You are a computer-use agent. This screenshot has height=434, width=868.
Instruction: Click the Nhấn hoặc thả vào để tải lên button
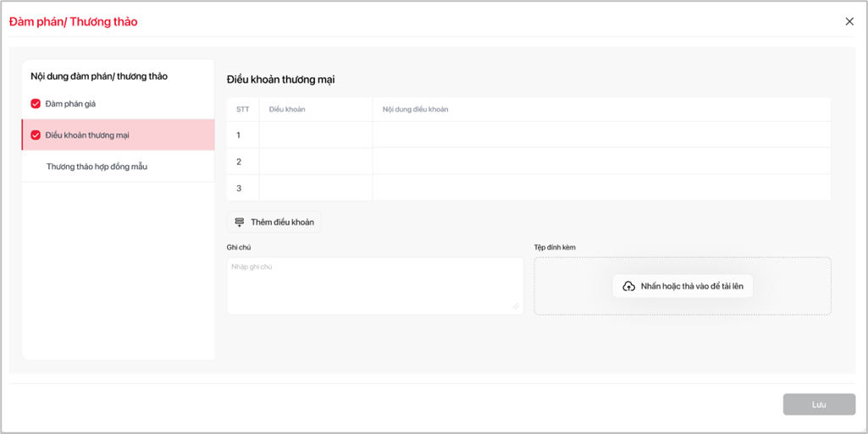(683, 287)
